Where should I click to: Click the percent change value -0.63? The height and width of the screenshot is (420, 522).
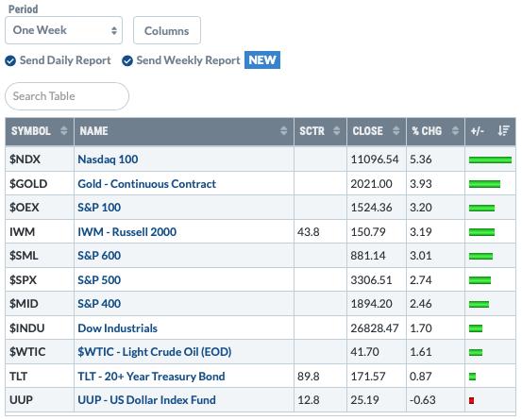[423, 400]
